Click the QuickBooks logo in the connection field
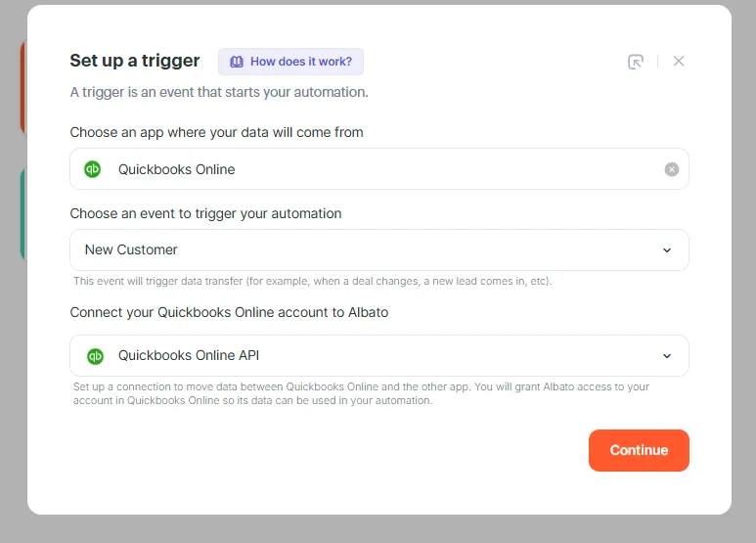The width and height of the screenshot is (756, 543). [x=95, y=356]
